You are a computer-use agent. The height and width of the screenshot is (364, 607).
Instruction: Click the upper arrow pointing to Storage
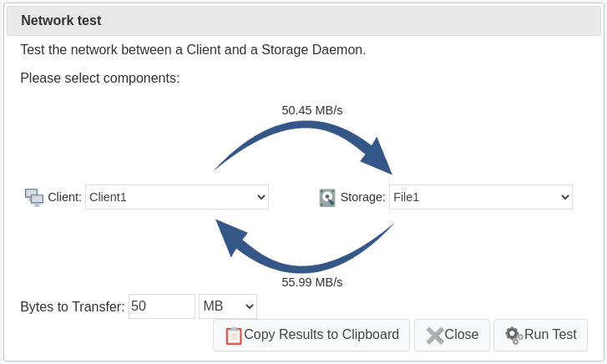point(304,147)
